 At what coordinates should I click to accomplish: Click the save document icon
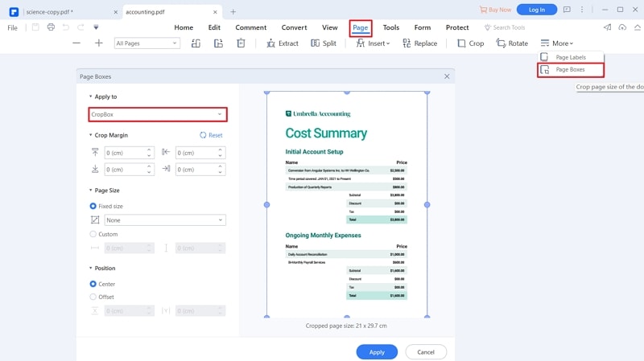(x=35, y=27)
